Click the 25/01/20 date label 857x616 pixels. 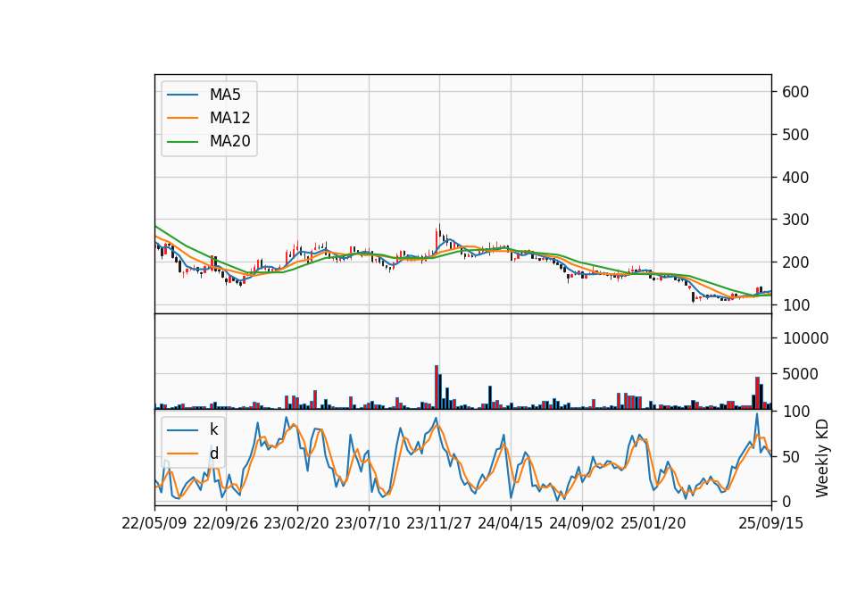(653, 523)
